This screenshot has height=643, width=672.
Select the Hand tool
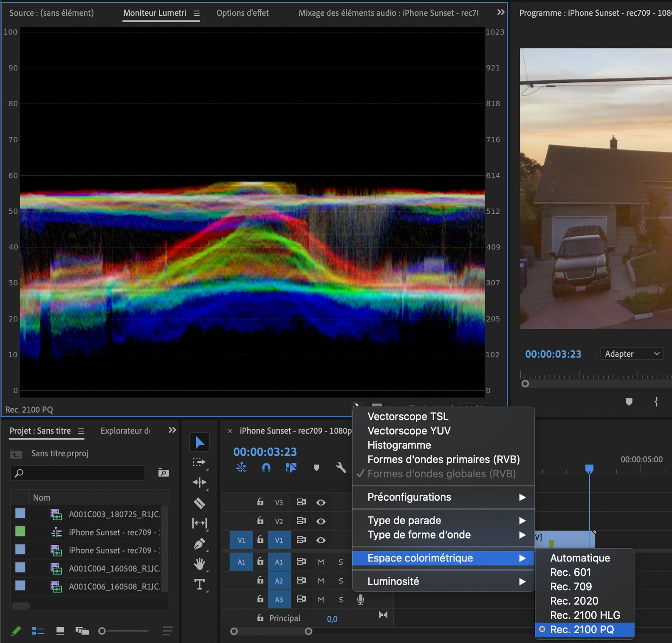199,564
